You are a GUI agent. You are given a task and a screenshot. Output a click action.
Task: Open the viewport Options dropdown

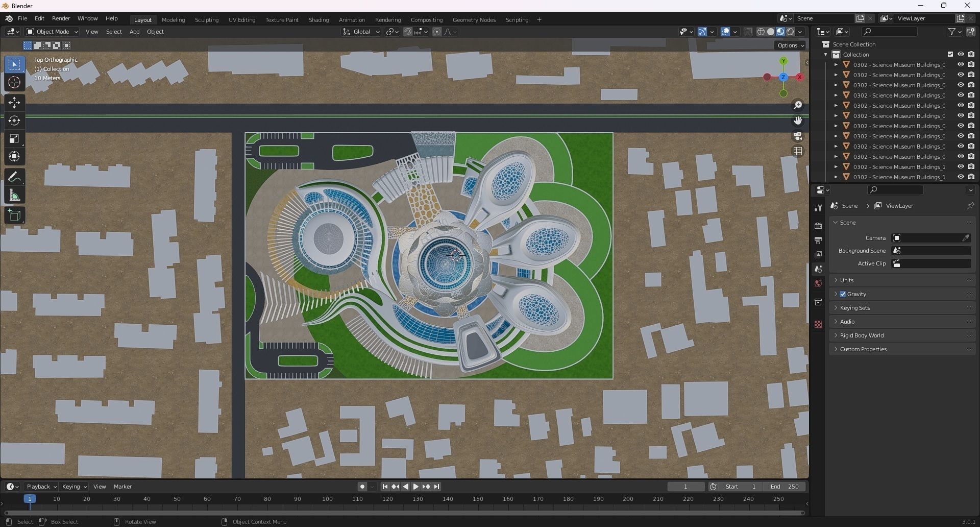pos(791,45)
